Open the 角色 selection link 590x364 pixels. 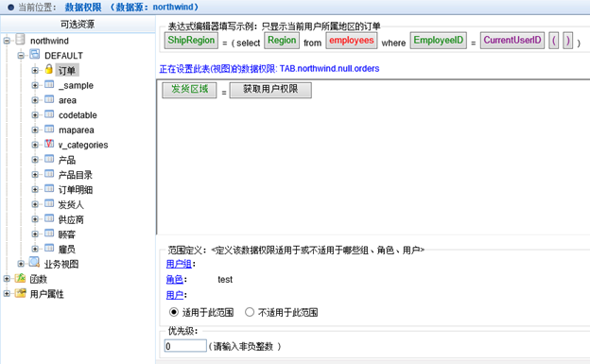[x=175, y=279]
